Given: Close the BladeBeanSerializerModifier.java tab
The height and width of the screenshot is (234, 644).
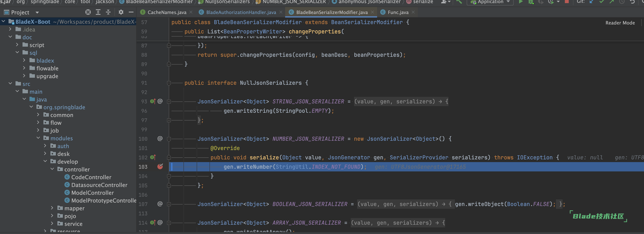Looking at the screenshot, I should [372, 12].
